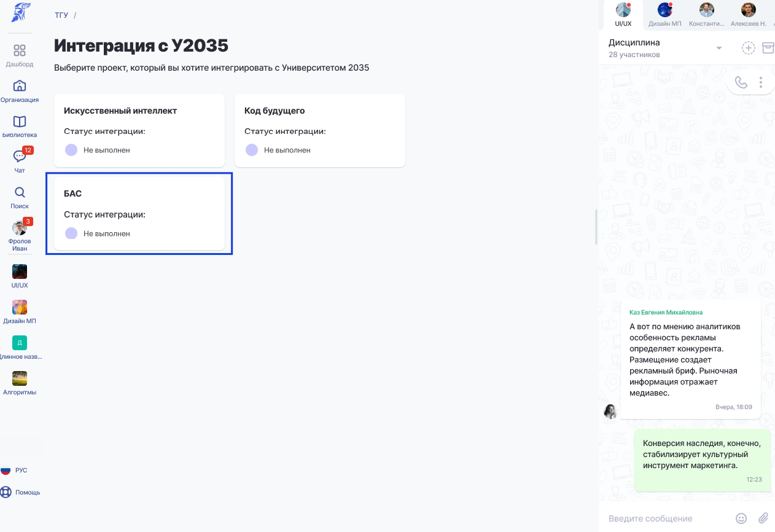Start a call with the phone icon

(741, 82)
